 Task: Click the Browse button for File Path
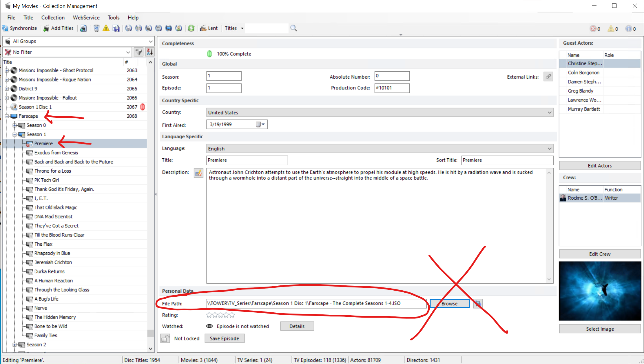[449, 303]
